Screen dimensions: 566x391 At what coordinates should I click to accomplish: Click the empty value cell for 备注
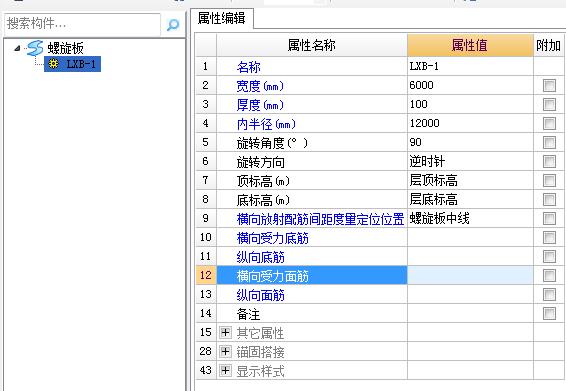click(x=470, y=313)
